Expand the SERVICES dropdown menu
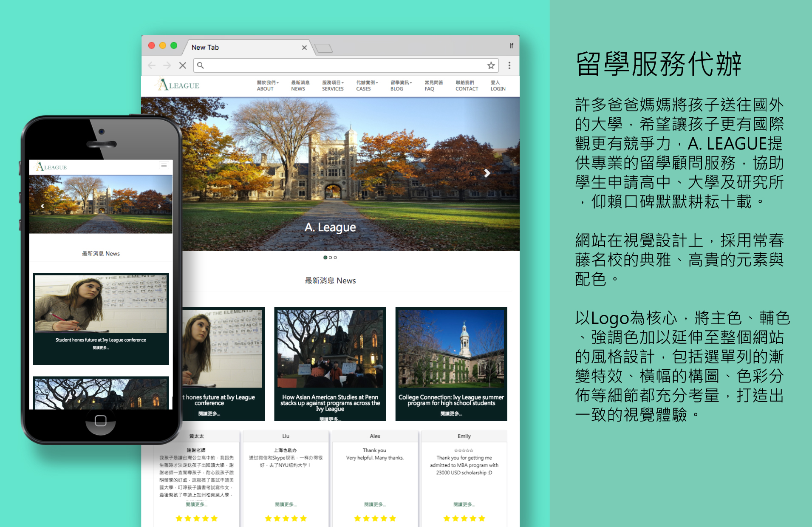 tap(333, 85)
